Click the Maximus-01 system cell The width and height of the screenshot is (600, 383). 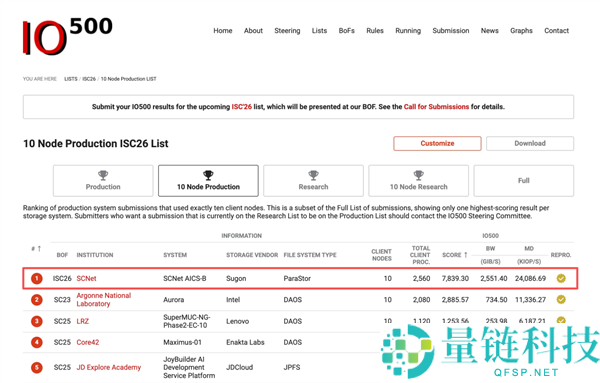click(x=182, y=342)
